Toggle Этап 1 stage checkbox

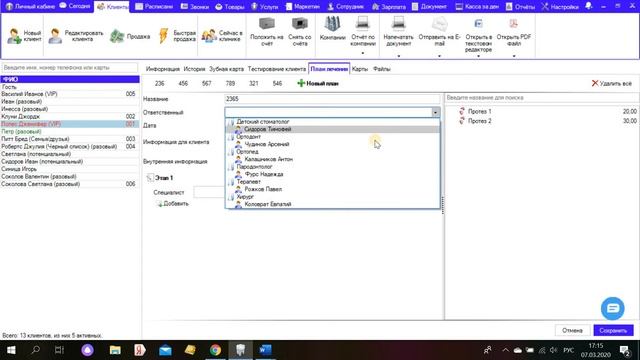150,178
